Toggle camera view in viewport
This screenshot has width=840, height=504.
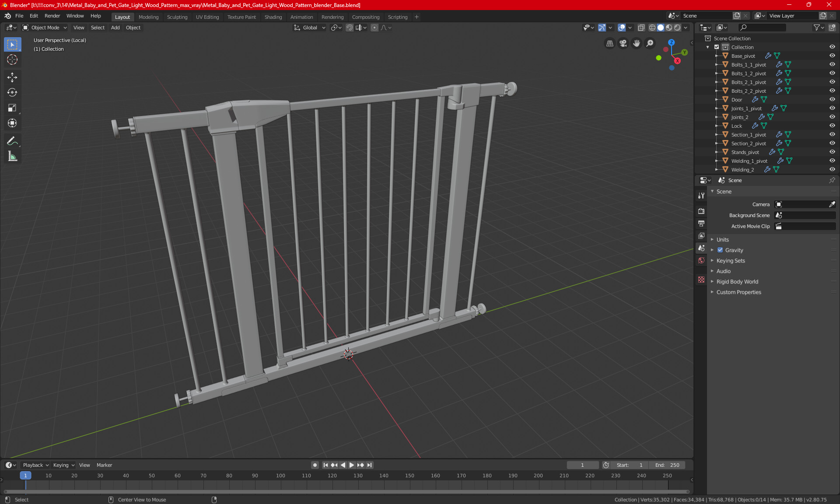[623, 43]
